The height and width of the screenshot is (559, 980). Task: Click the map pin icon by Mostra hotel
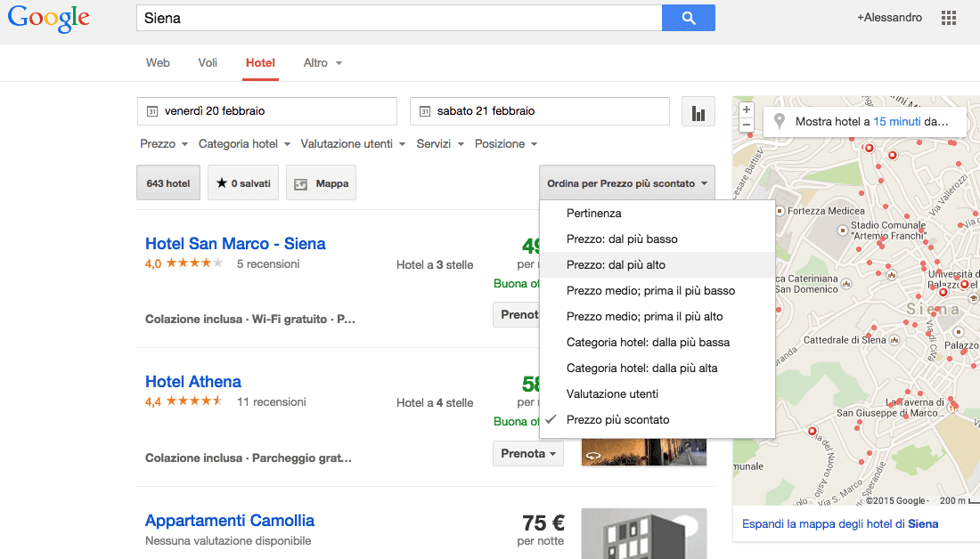coord(780,121)
